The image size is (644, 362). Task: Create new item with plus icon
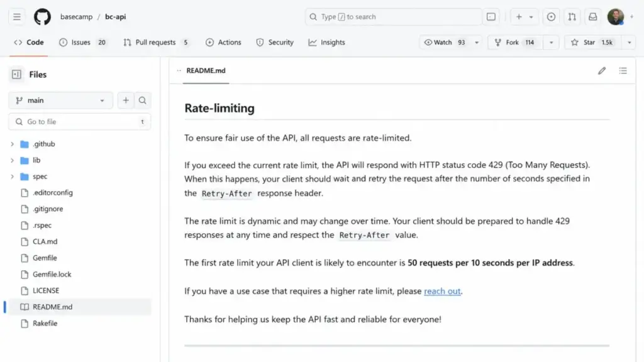pyautogui.click(x=519, y=17)
